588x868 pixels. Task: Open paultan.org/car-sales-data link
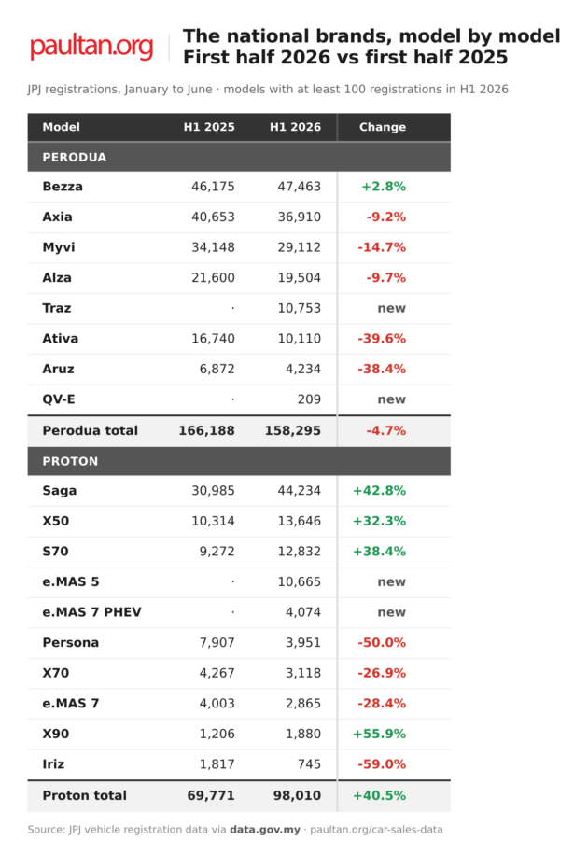click(x=376, y=829)
